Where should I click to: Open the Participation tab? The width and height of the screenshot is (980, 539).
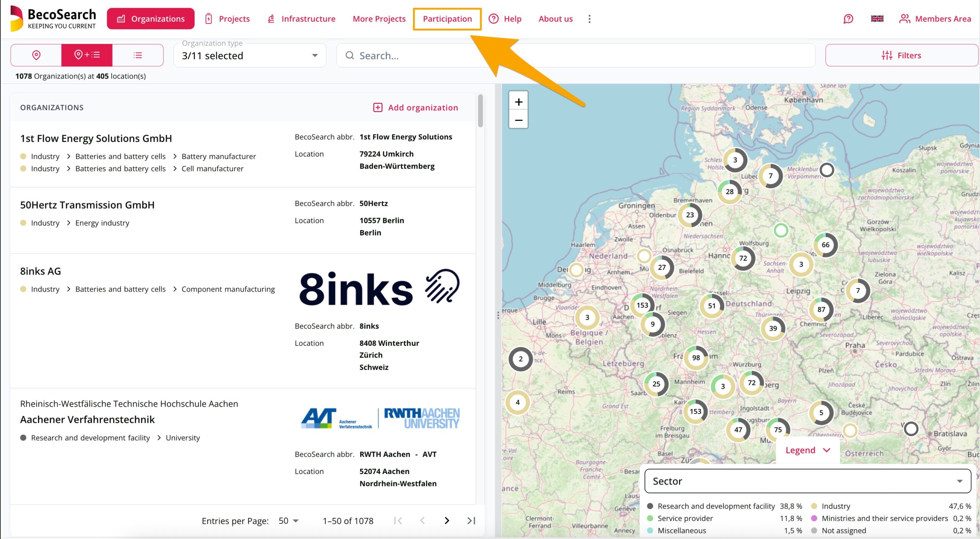coord(447,19)
